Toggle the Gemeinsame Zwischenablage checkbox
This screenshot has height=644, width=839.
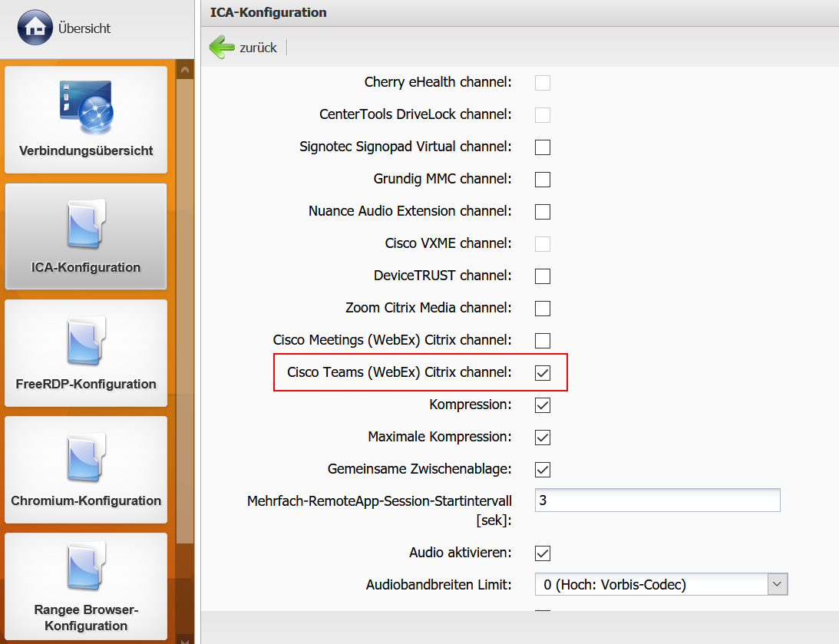click(x=543, y=469)
